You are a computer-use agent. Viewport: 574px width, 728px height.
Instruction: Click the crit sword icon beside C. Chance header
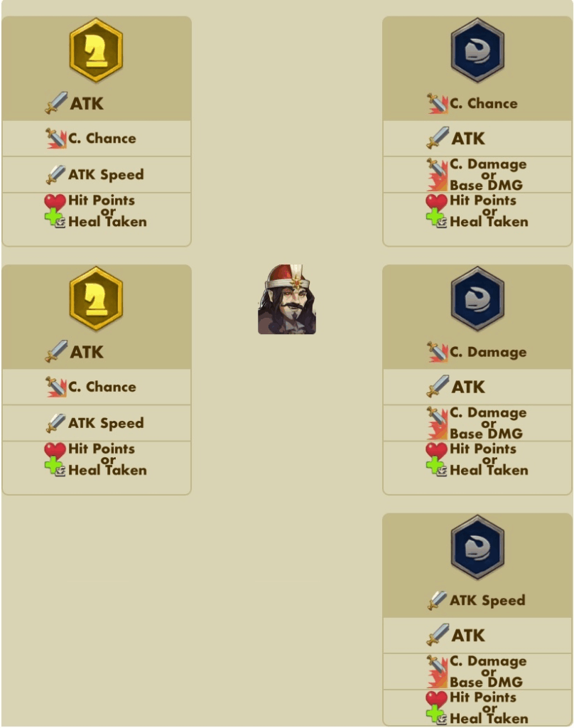(437, 103)
